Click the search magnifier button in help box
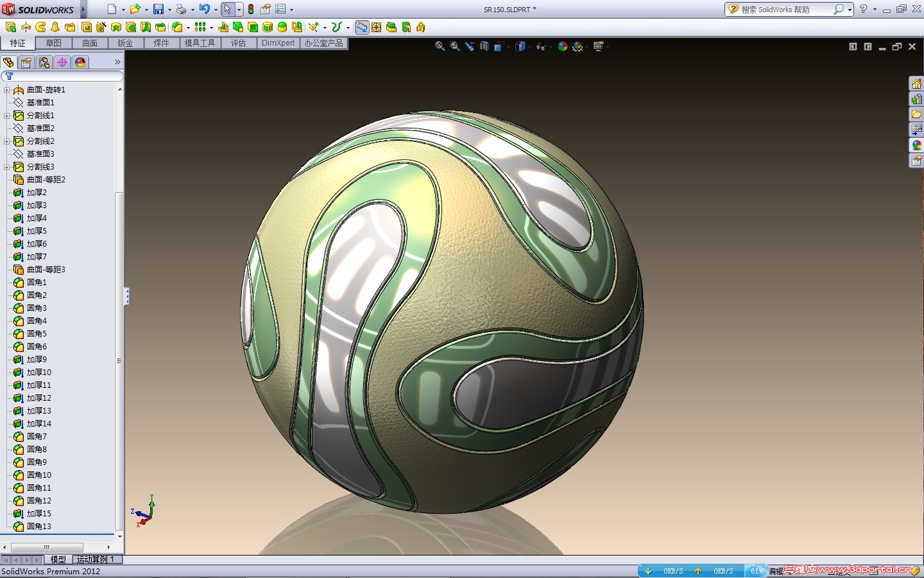The width and height of the screenshot is (924, 578). point(839,9)
